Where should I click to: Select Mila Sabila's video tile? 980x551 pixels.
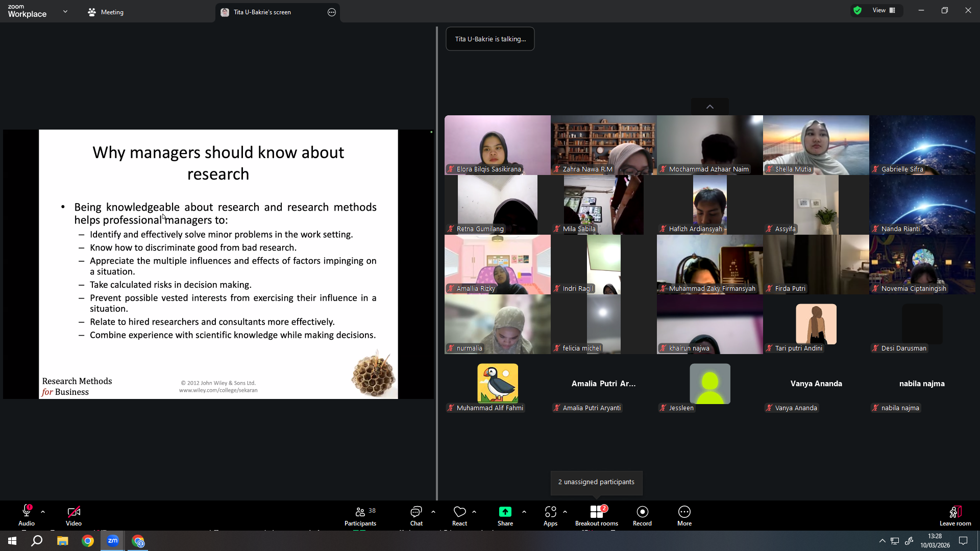604,205
